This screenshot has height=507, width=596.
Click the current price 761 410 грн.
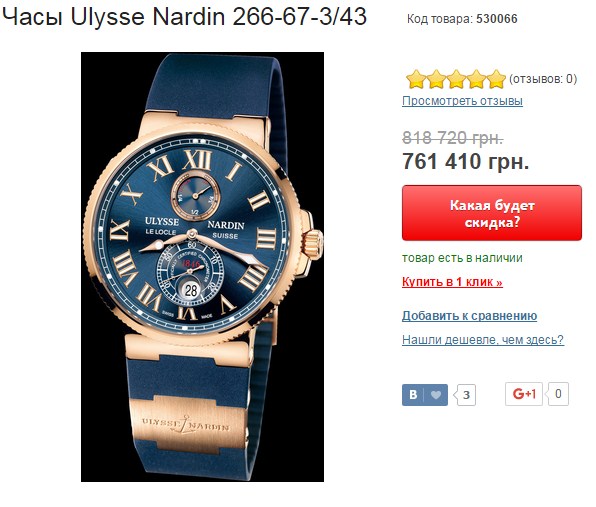click(466, 162)
